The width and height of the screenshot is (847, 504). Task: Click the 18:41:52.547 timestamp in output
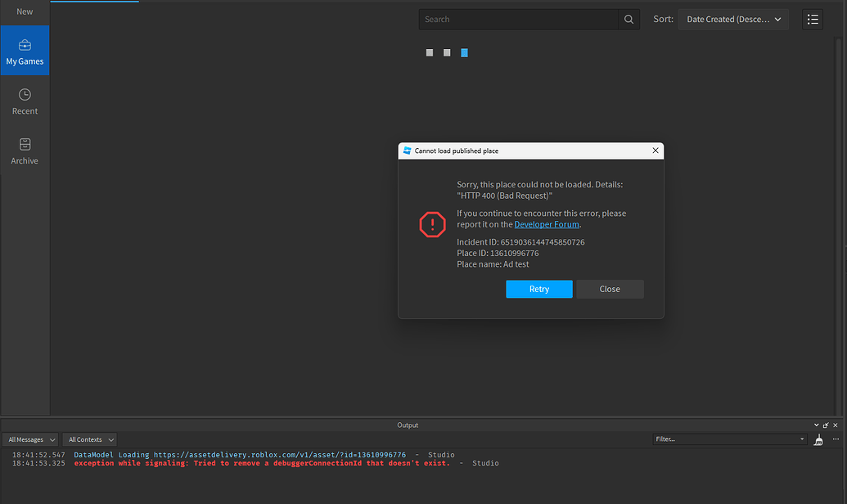point(38,455)
